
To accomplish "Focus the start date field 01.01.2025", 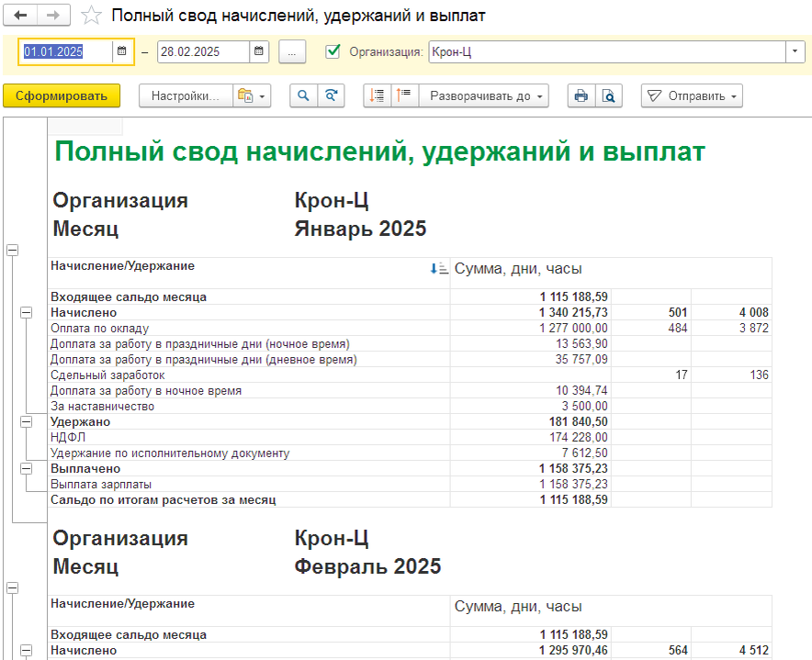I will click(x=66, y=51).
